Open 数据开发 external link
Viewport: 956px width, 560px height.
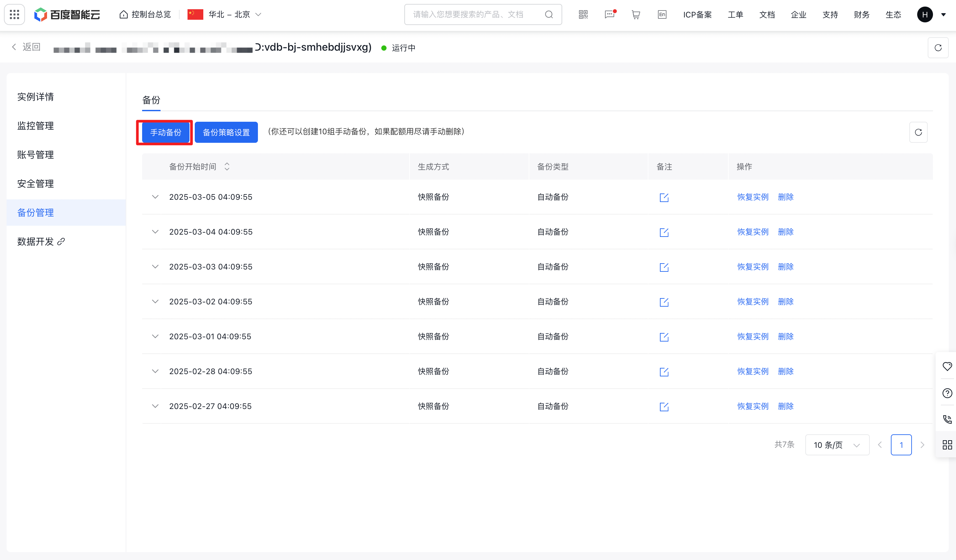tap(41, 242)
